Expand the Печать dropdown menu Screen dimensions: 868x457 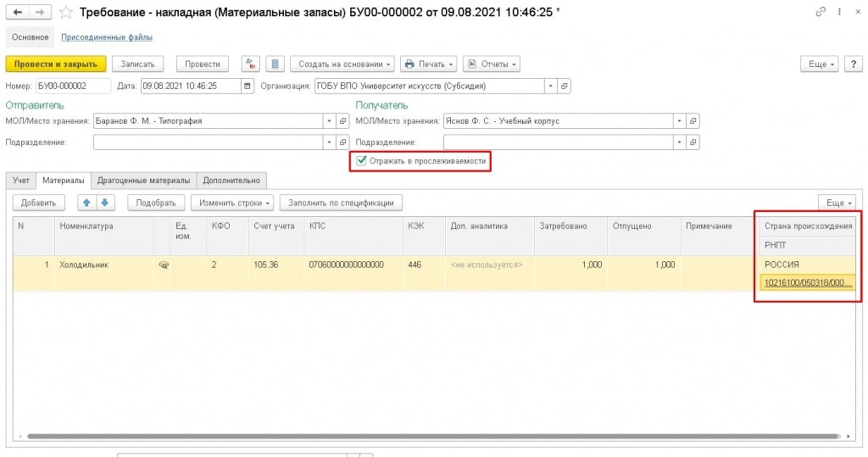[x=430, y=64]
